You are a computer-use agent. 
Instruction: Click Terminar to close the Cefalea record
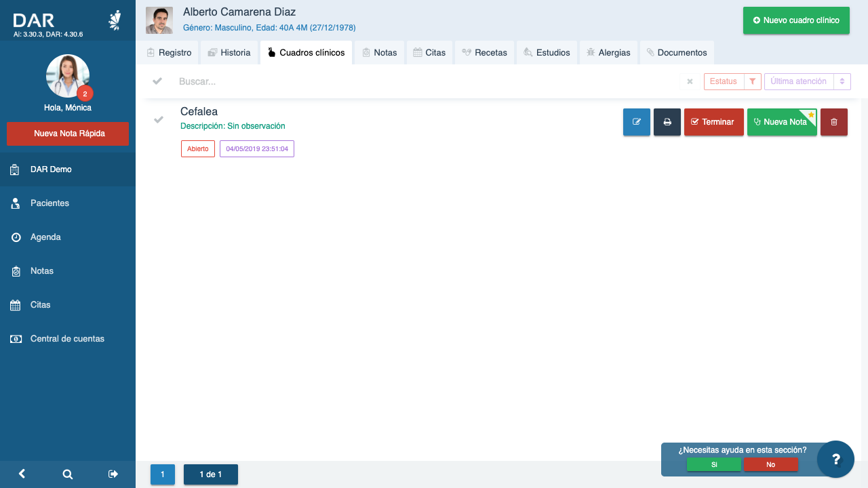pyautogui.click(x=714, y=122)
